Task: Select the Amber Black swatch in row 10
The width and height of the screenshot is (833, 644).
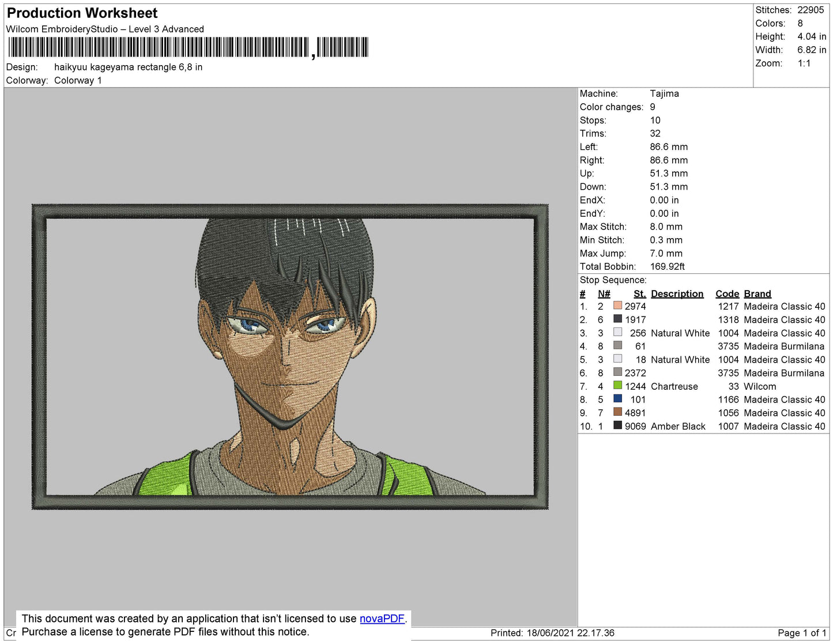Action: [617, 425]
